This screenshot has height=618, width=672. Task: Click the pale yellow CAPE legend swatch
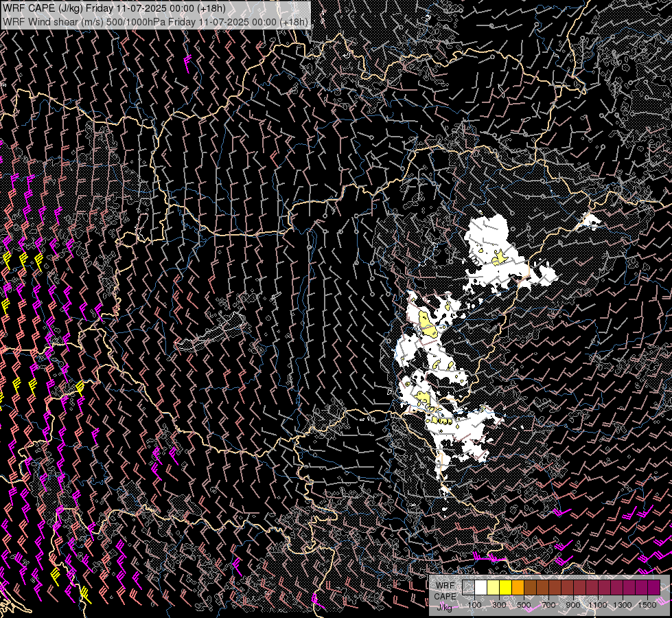pos(494,587)
